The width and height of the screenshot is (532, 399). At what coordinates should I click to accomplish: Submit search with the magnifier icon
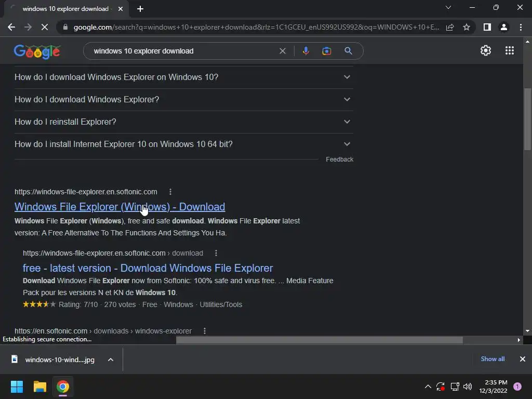click(348, 51)
